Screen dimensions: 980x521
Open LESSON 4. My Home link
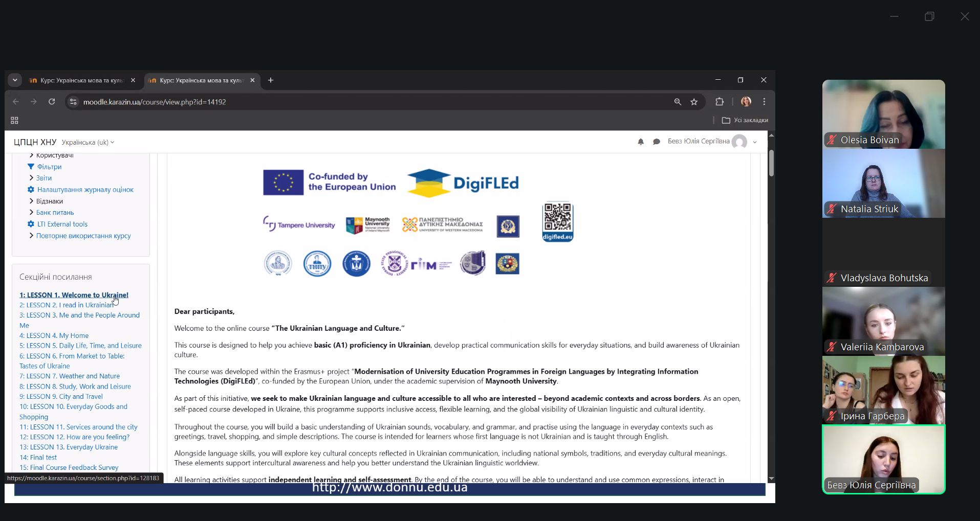click(54, 335)
